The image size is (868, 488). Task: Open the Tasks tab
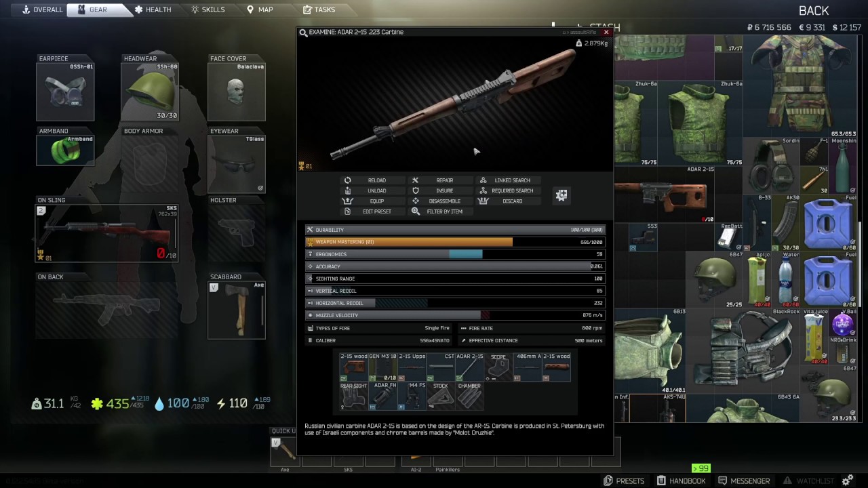coord(319,9)
